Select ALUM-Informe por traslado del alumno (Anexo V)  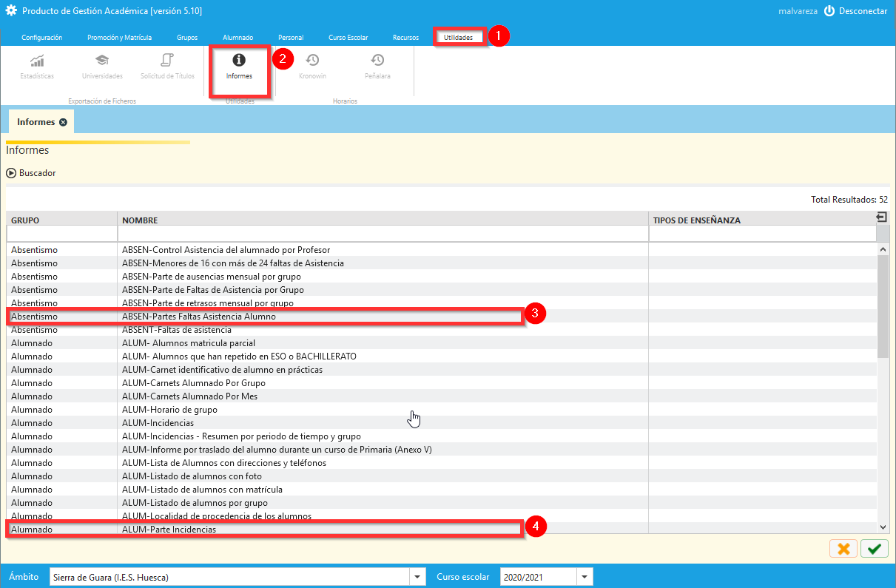pos(441,450)
